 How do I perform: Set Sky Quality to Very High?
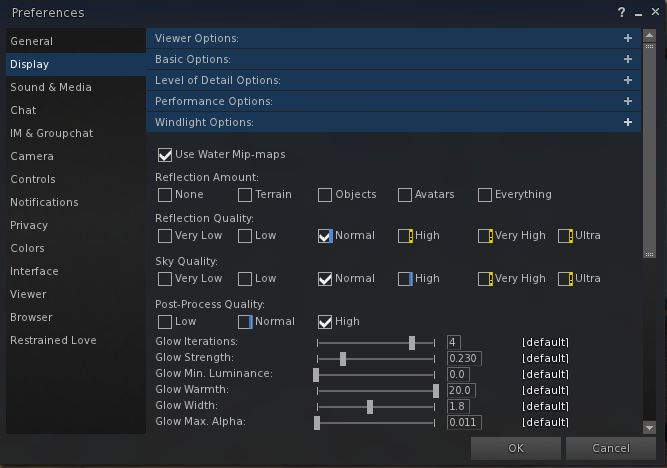click(485, 279)
